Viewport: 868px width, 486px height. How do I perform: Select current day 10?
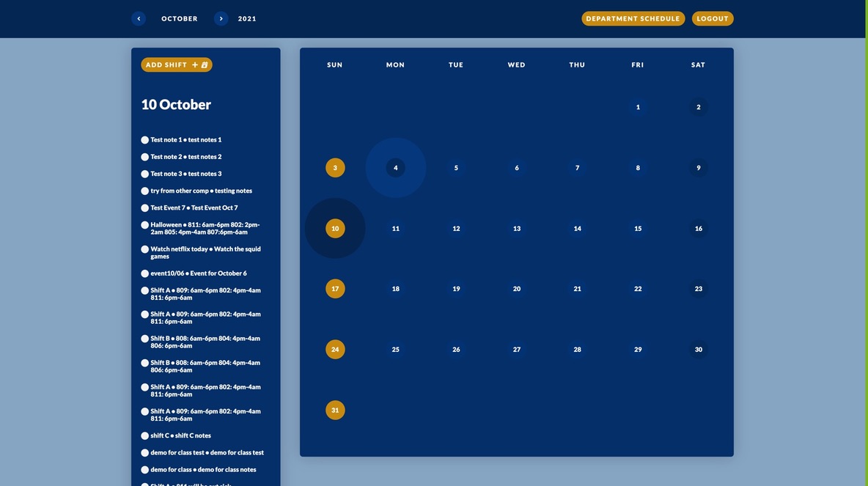pyautogui.click(x=335, y=229)
